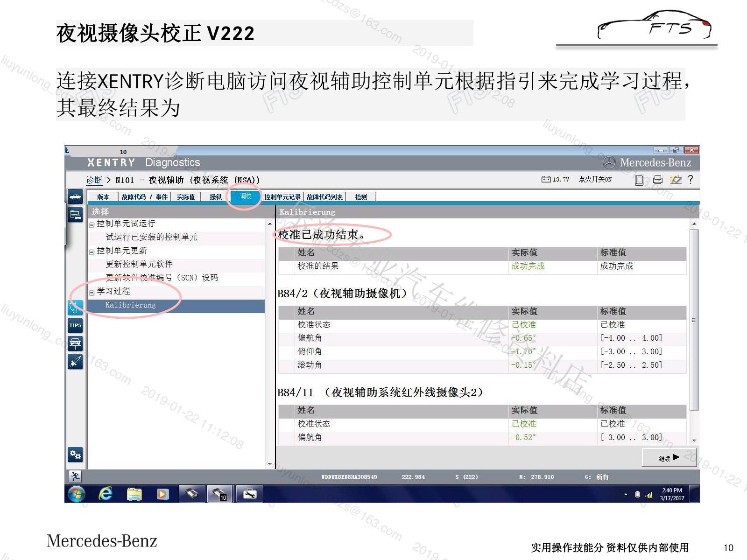Click the taskbar icon badged with 10
Viewport: 747px width, 560px height.
(x=220, y=494)
